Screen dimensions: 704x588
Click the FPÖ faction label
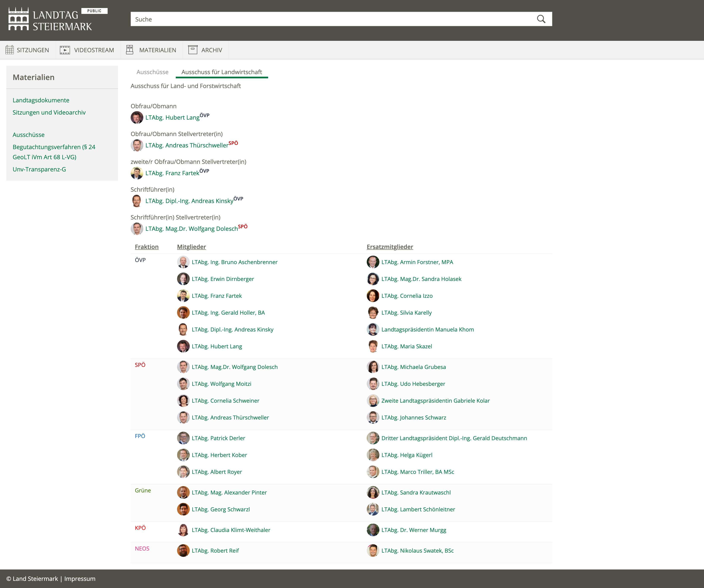coord(140,436)
